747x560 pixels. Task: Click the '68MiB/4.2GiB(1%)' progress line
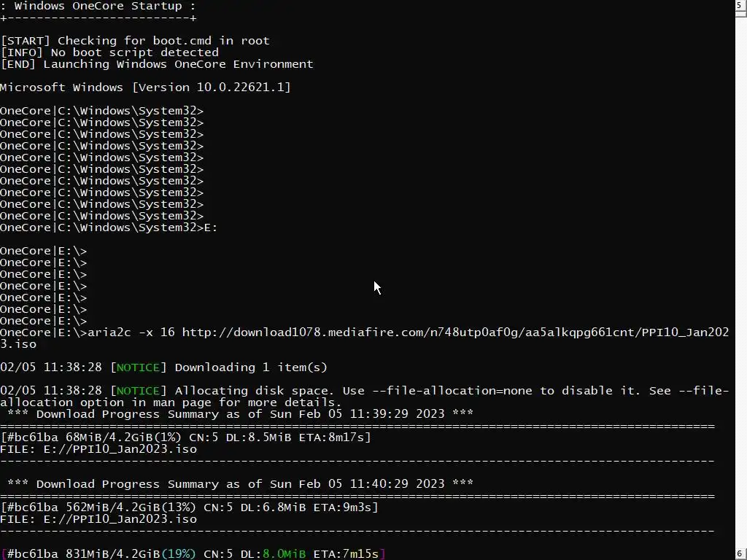(185, 437)
